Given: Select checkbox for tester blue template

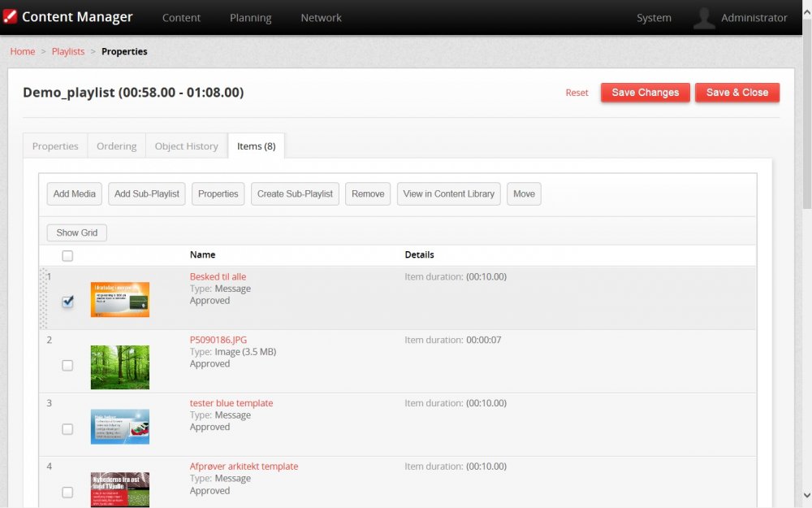Looking at the screenshot, I should 67,429.
